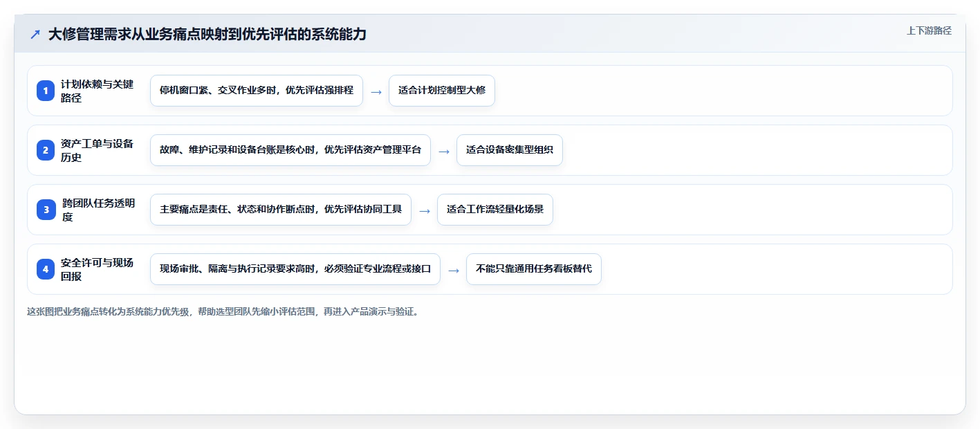Click the title 大修管理需求从业务痛点映射到优先评估的系统能力
980x429 pixels.
click(207, 35)
